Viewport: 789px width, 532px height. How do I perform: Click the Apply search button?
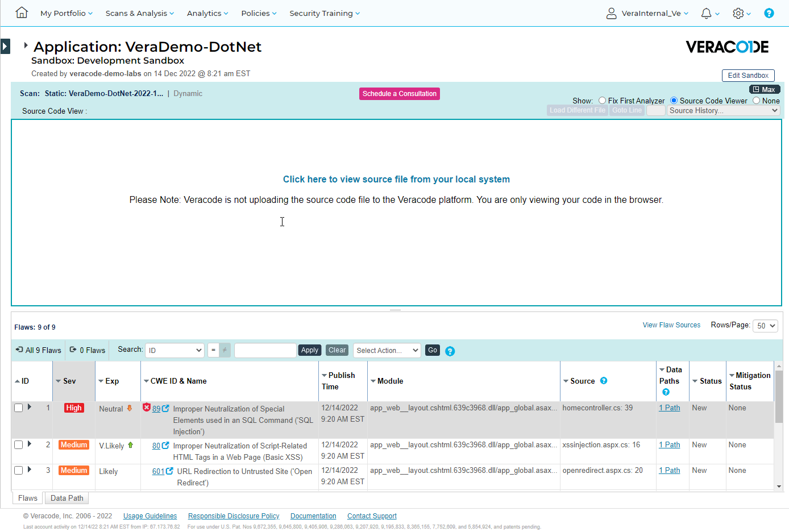click(310, 350)
